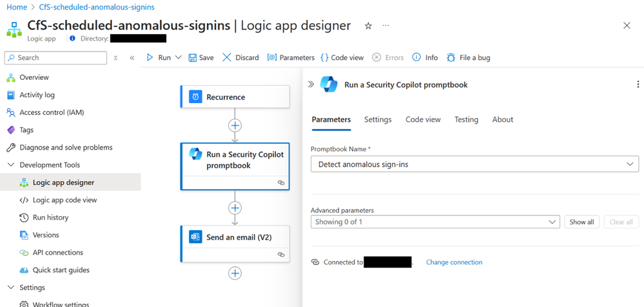Click connection link icon on email node

[281, 254]
